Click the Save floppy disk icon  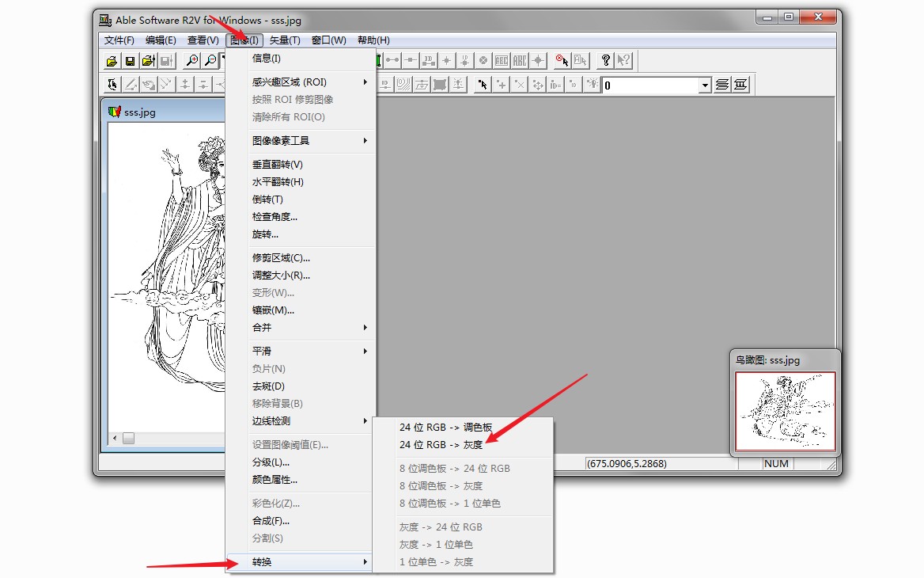click(x=130, y=61)
